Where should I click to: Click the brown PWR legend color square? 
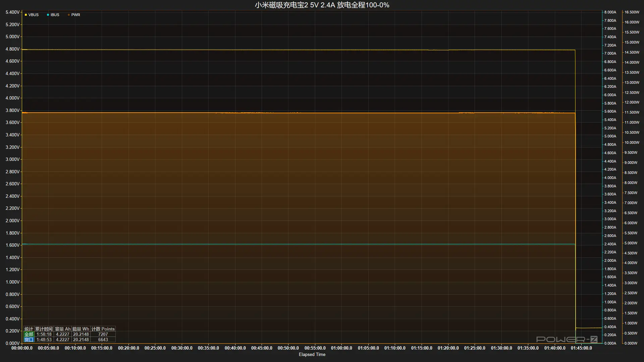pyautogui.click(x=69, y=15)
